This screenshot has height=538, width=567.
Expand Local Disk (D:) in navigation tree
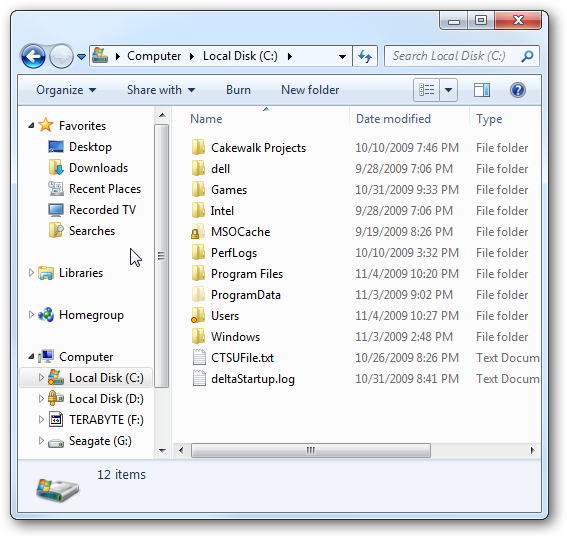(x=41, y=398)
